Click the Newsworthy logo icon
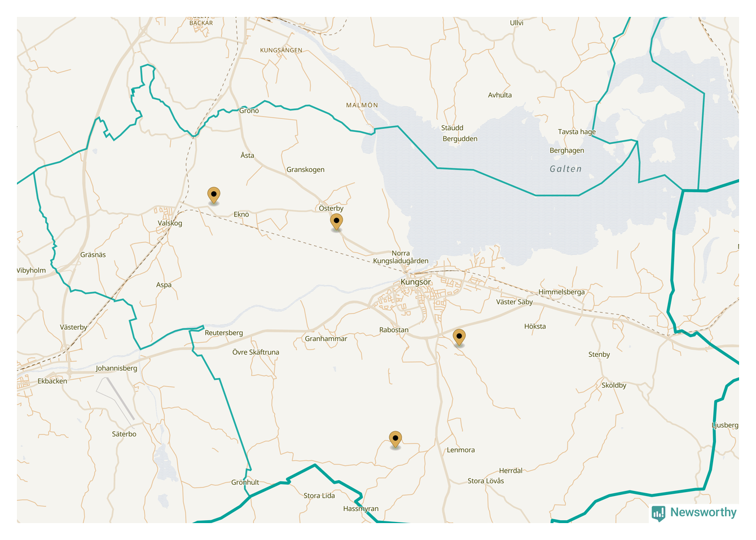 pyautogui.click(x=658, y=513)
